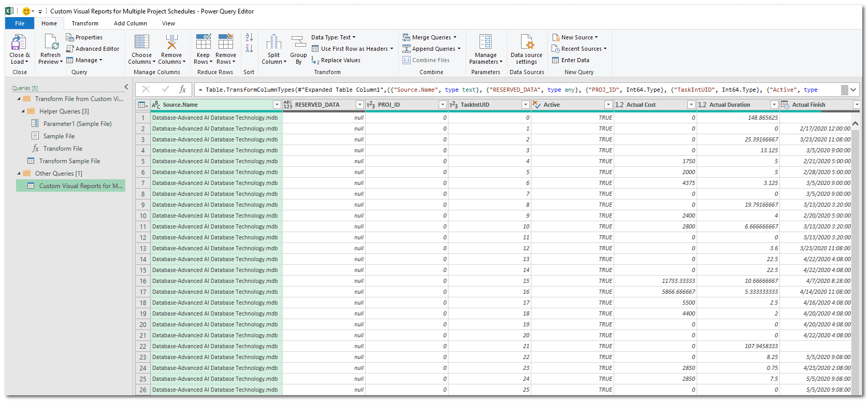Open the Manage dropdown in Query group

(x=84, y=60)
